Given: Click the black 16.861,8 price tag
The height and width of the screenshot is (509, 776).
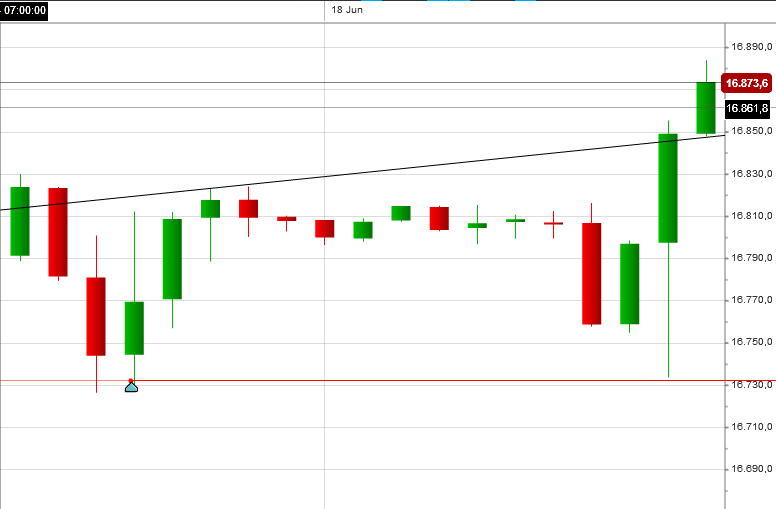Looking at the screenshot, I should point(747,108).
